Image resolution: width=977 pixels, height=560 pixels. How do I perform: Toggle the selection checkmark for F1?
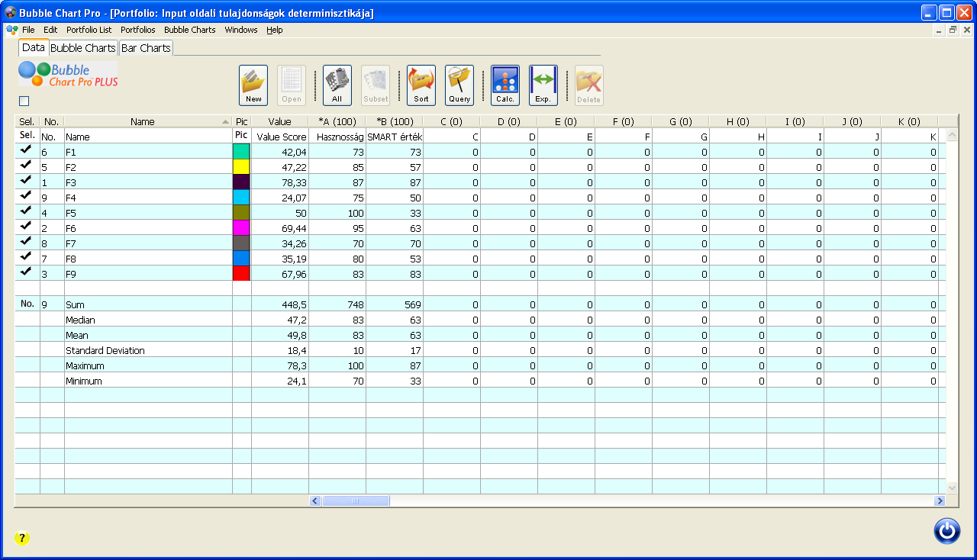[x=26, y=150]
